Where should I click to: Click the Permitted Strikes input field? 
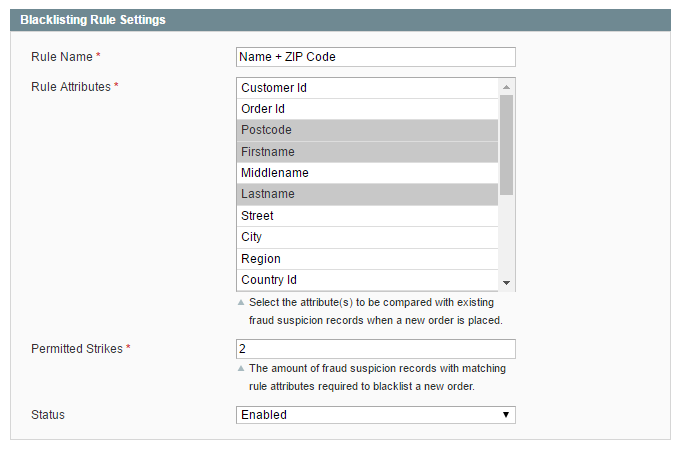376,349
